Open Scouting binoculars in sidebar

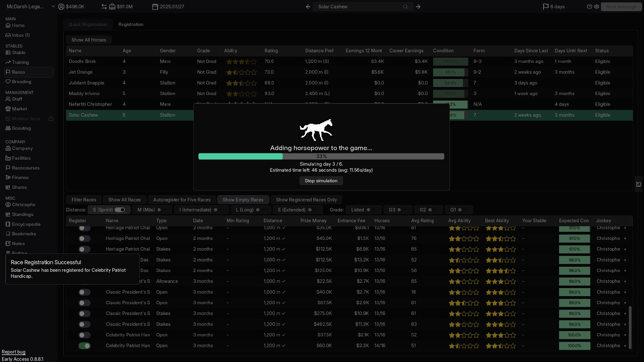[8, 128]
